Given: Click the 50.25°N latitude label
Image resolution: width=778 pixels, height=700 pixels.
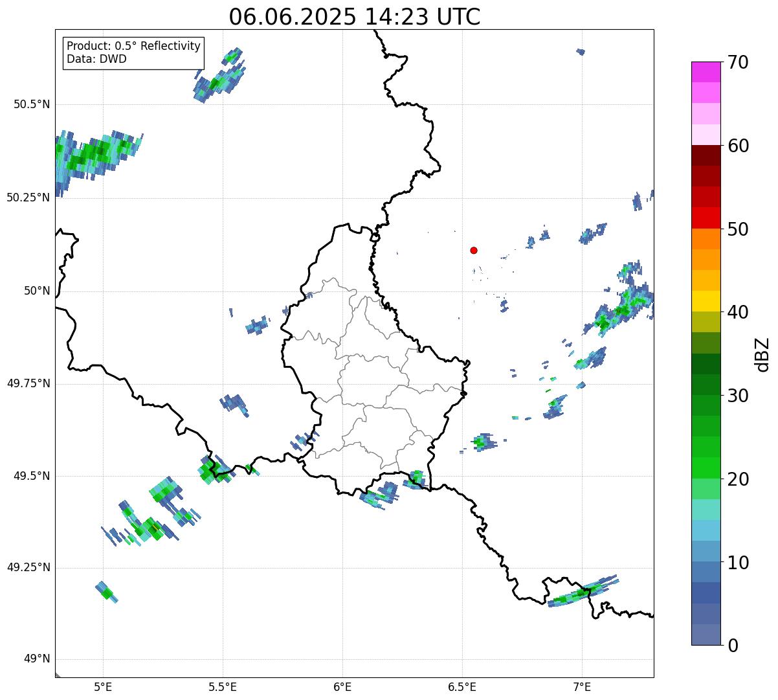Looking at the screenshot, I should tap(28, 198).
